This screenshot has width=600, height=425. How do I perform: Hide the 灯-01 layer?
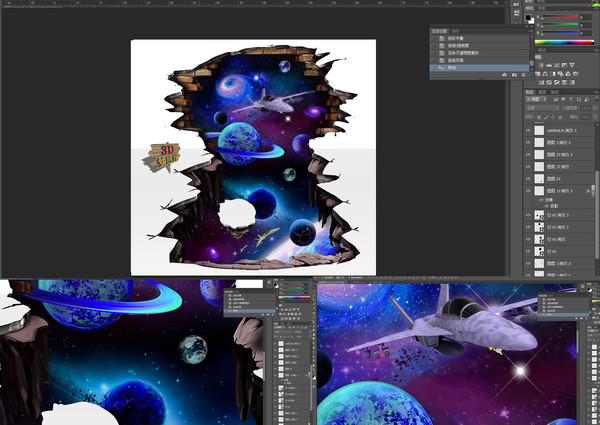click(x=528, y=251)
